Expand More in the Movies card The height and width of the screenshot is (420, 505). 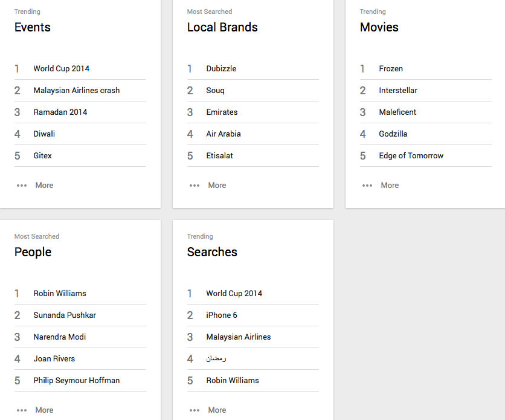(x=389, y=186)
